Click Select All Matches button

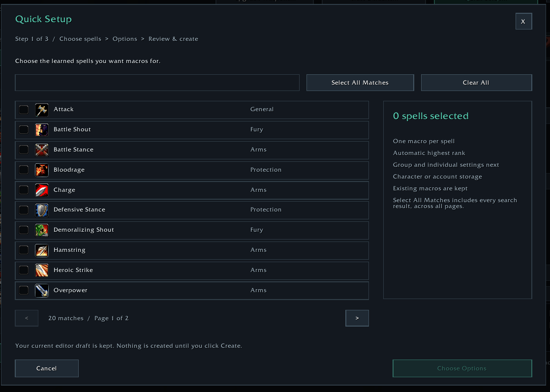point(360,83)
